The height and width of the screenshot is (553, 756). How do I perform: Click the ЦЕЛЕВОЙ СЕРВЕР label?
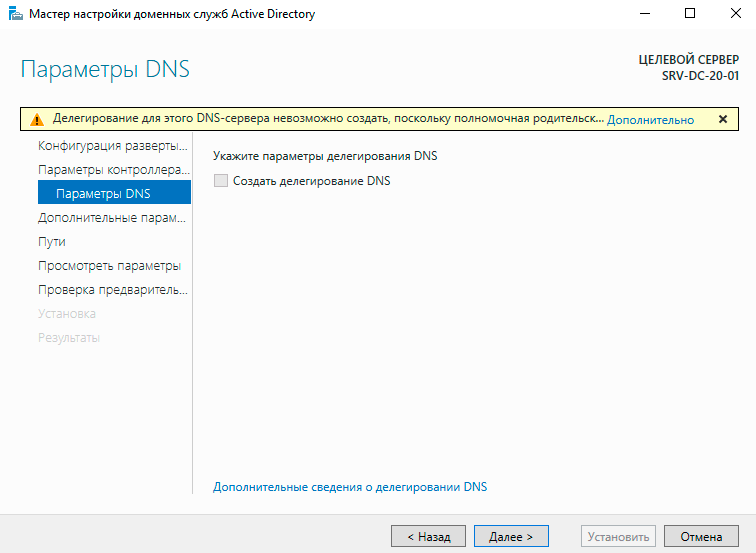coord(688,60)
